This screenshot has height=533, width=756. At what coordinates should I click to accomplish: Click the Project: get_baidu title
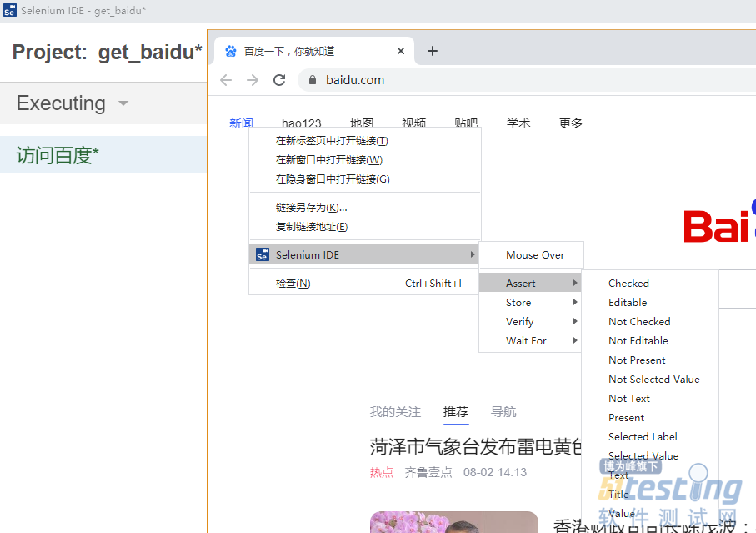(x=107, y=52)
